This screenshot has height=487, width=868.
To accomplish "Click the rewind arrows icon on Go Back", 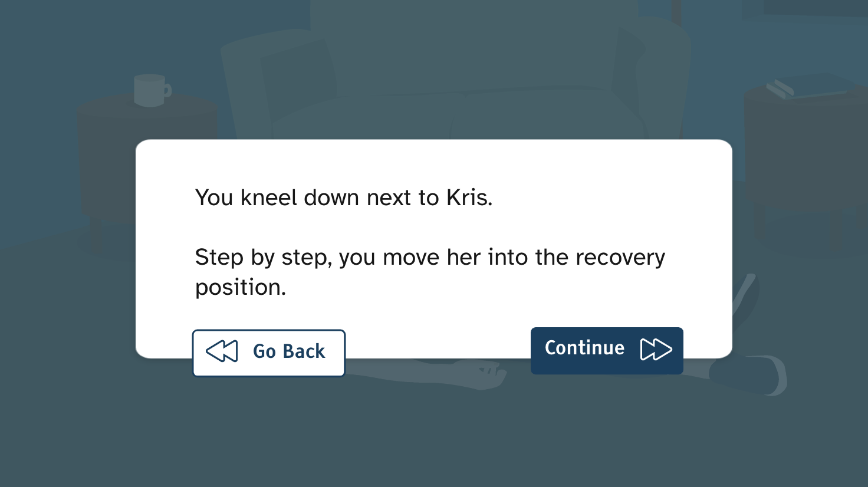I will pos(222,351).
